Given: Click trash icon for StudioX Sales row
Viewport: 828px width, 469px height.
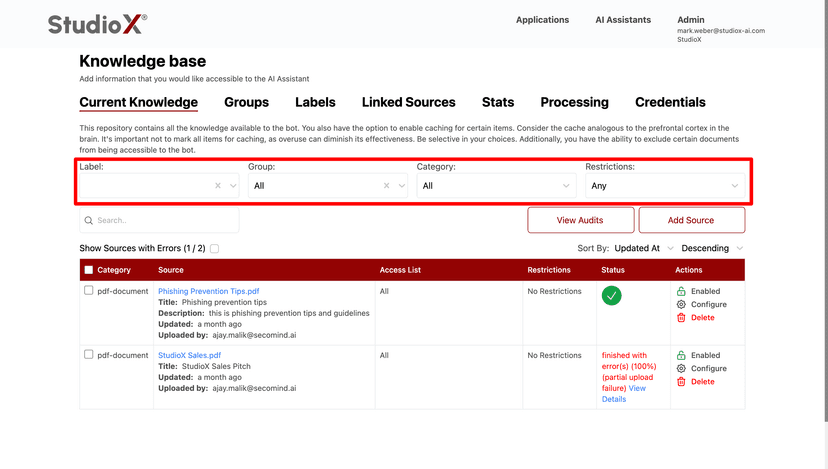Looking at the screenshot, I should click(x=681, y=381).
